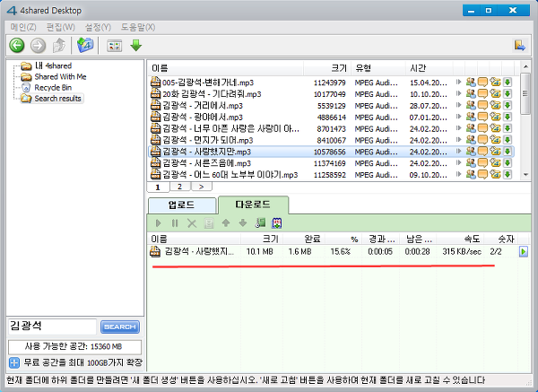
Task: Open the 편집(W) menu
Action: click(60, 27)
